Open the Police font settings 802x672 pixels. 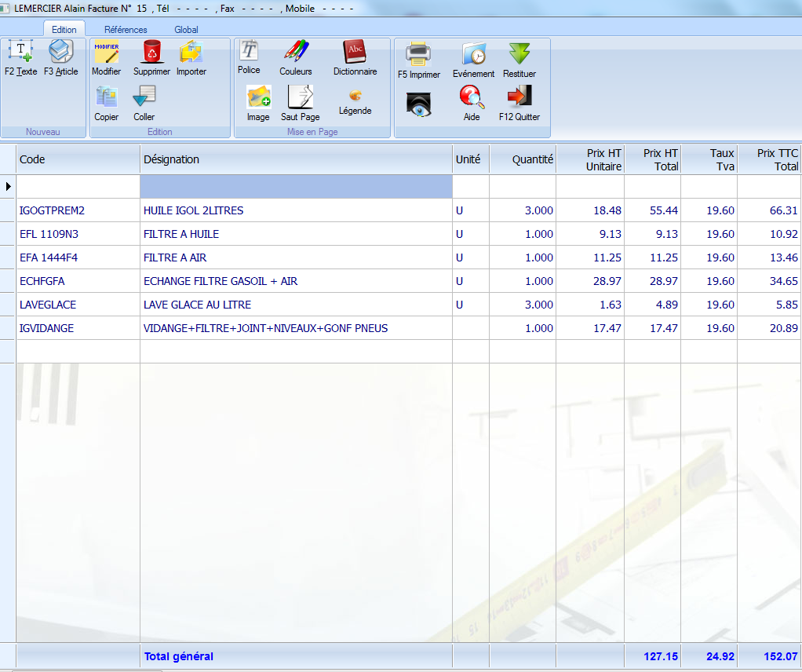(x=249, y=51)
